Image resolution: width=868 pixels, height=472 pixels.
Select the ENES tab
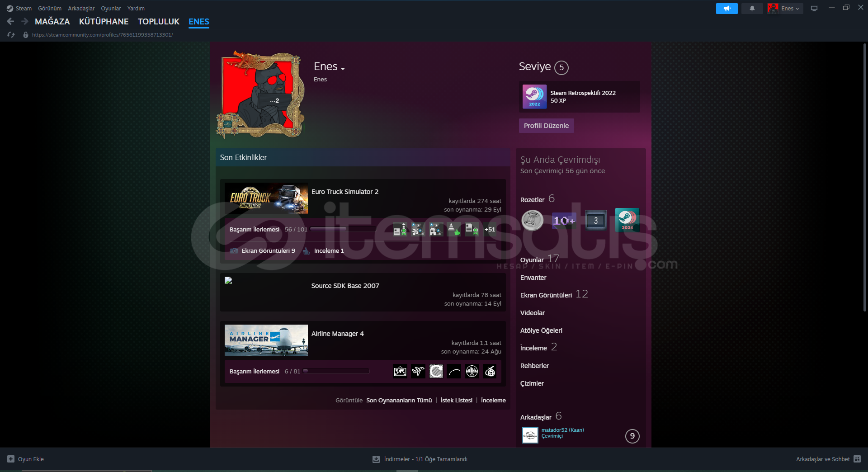[199, 21]
